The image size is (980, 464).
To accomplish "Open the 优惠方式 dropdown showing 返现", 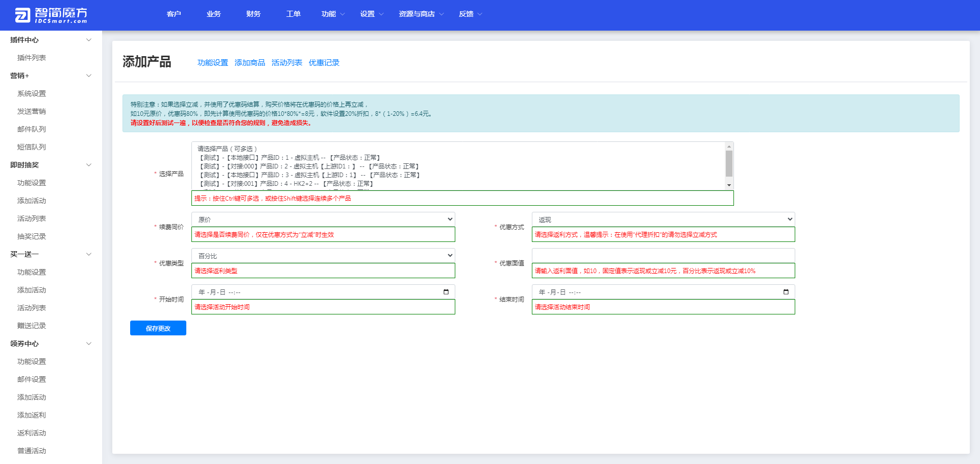I will 663,219.
